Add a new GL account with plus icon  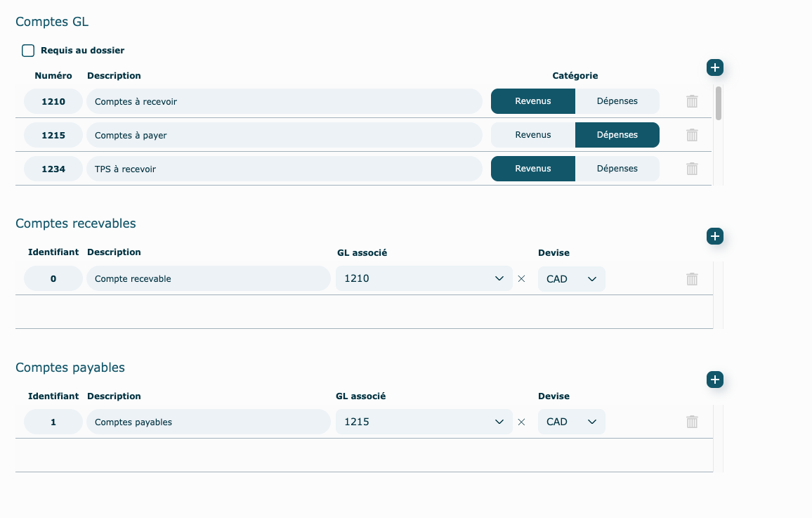point(714,67)
